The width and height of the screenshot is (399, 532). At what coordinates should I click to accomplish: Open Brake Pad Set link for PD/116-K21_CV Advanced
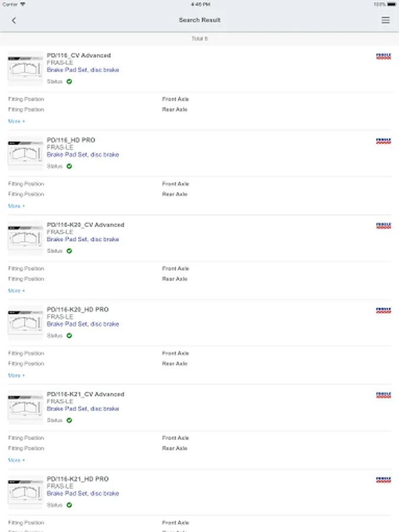click(x=83, y=409)
